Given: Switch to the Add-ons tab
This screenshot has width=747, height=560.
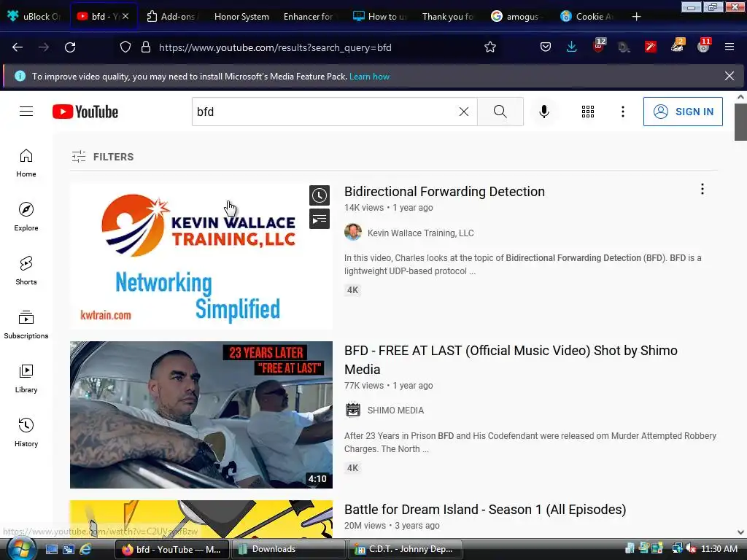Looking at the screenshot, I should click(171, 16).
